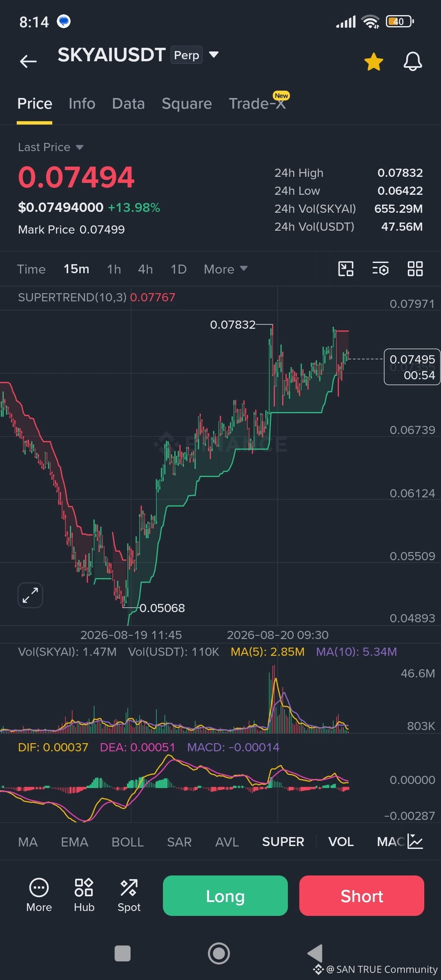441x980 pixels.
Task: Tap the MA(5): 2.85M volume label
Action: pyautogui.click(x=267, y=652)
